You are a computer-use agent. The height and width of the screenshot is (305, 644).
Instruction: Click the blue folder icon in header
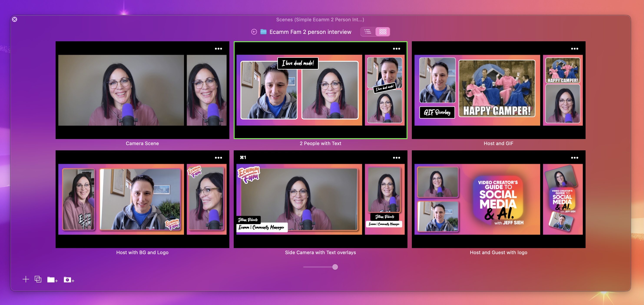(x=263, y=32)
